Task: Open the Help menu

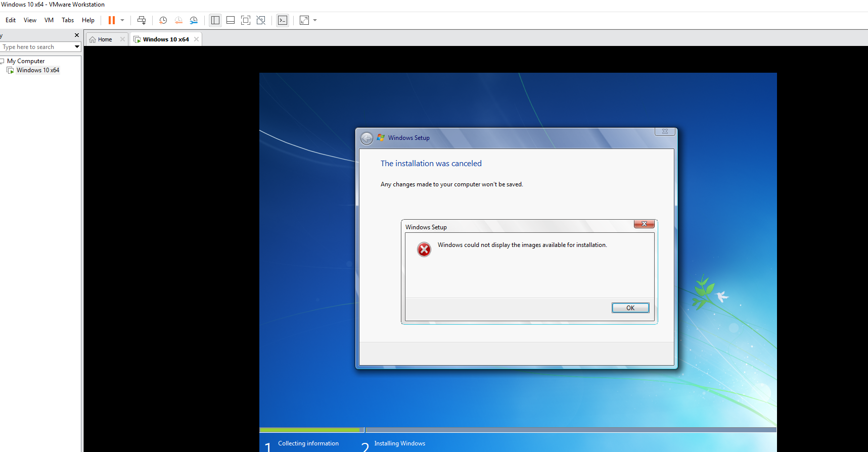Action: pyautogui.click(x=88, y=20)
